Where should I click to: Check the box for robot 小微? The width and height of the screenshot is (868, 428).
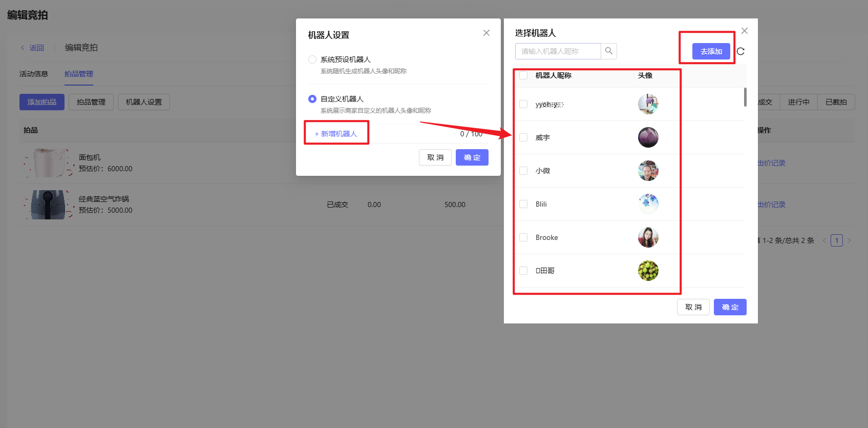(x=523, y=171)
